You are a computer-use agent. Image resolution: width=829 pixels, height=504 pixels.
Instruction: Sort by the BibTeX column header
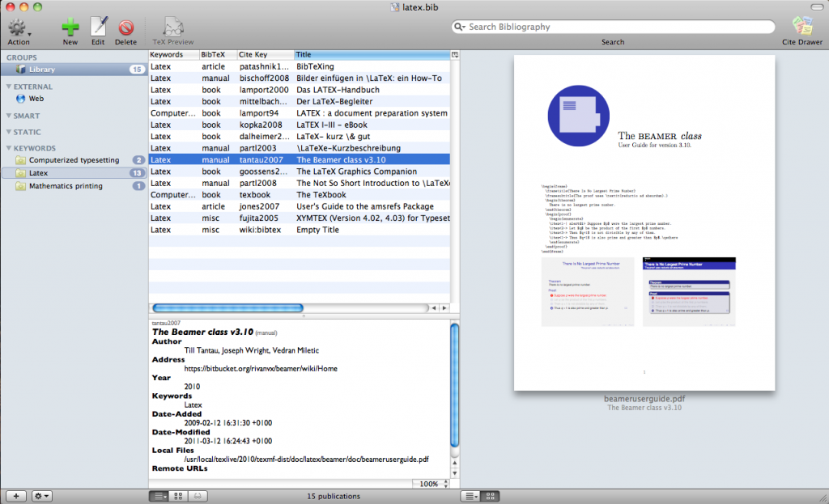pyautogui.click(x=217, y=54)
